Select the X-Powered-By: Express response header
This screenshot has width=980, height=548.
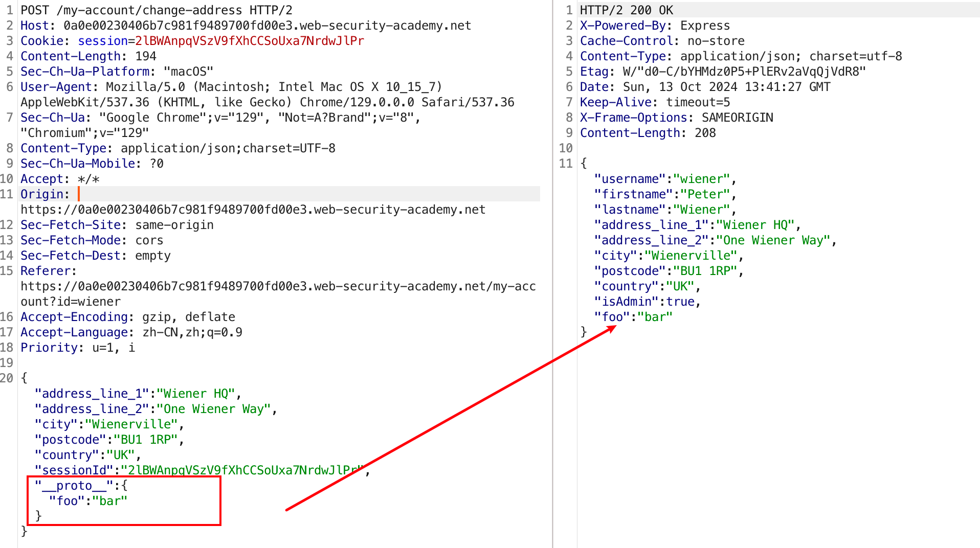(x=655, y=26)
